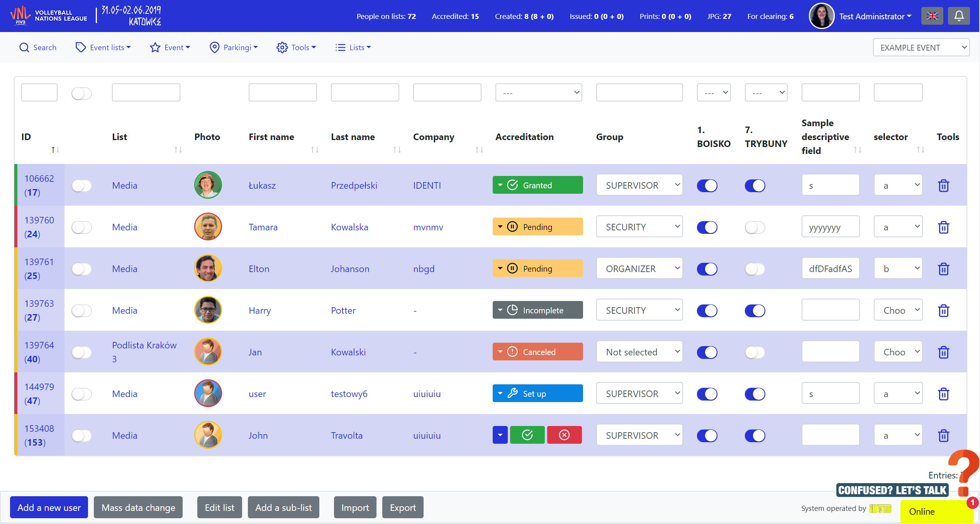Open the orange question mark help chat
This screenshot has width=980, height=524.
pos(963,473)
